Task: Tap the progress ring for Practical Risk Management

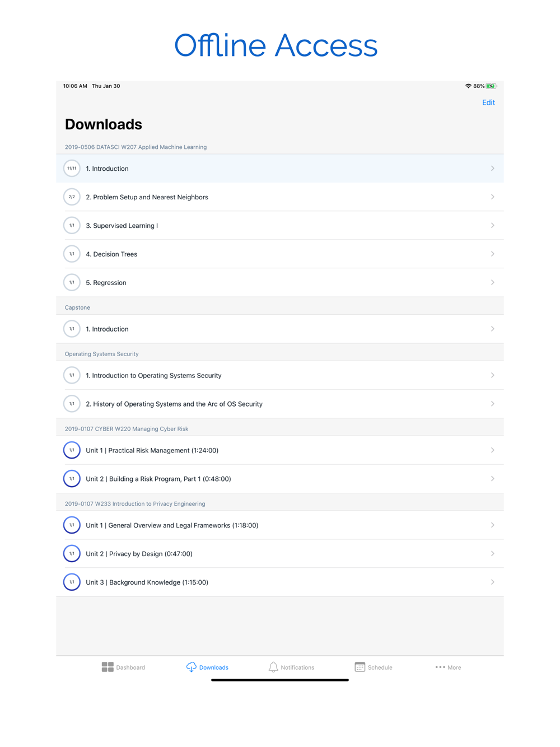Action: (72, 450)
